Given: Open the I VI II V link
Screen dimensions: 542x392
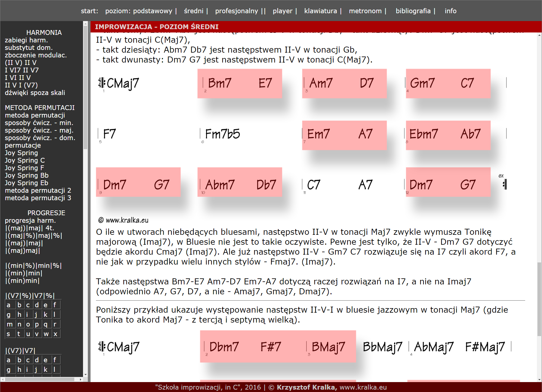Looking at the screenshot, I should [x=18, y=78].
